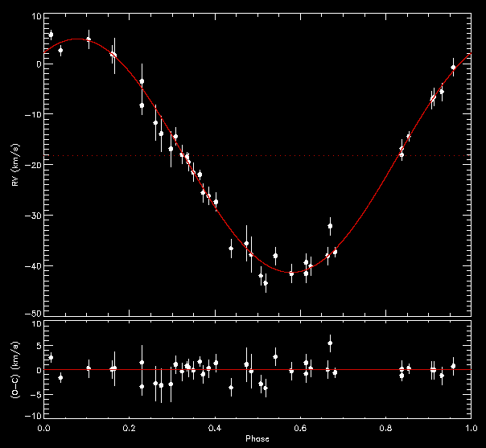
Task: Click the "-20" tick label on RV axis
Action: (31, 165)
